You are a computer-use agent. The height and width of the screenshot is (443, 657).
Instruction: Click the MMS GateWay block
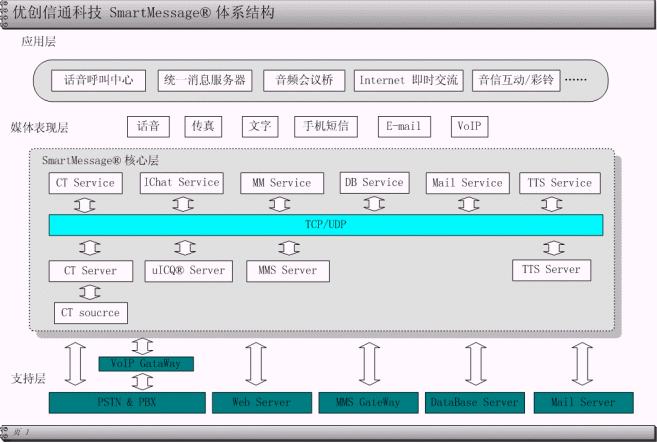pos(366,403)
